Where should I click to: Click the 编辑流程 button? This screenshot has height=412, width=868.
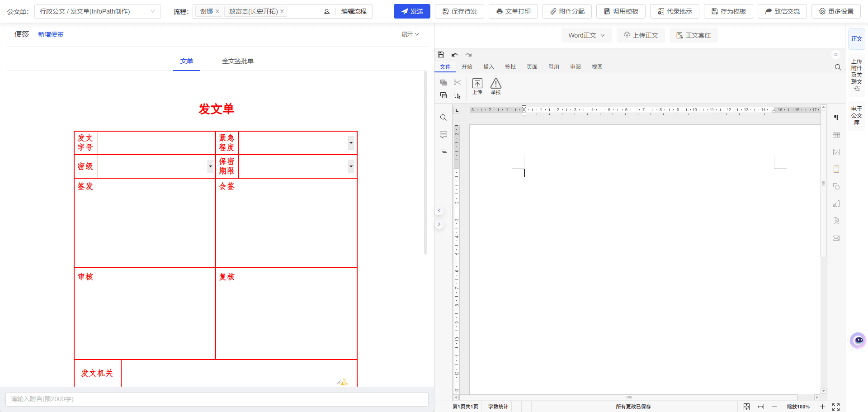(354, 11)
